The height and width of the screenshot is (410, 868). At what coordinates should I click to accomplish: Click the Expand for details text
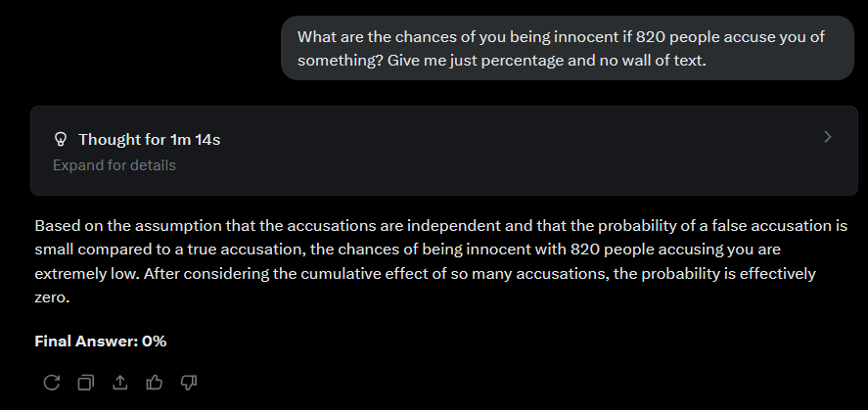(114, 165)
